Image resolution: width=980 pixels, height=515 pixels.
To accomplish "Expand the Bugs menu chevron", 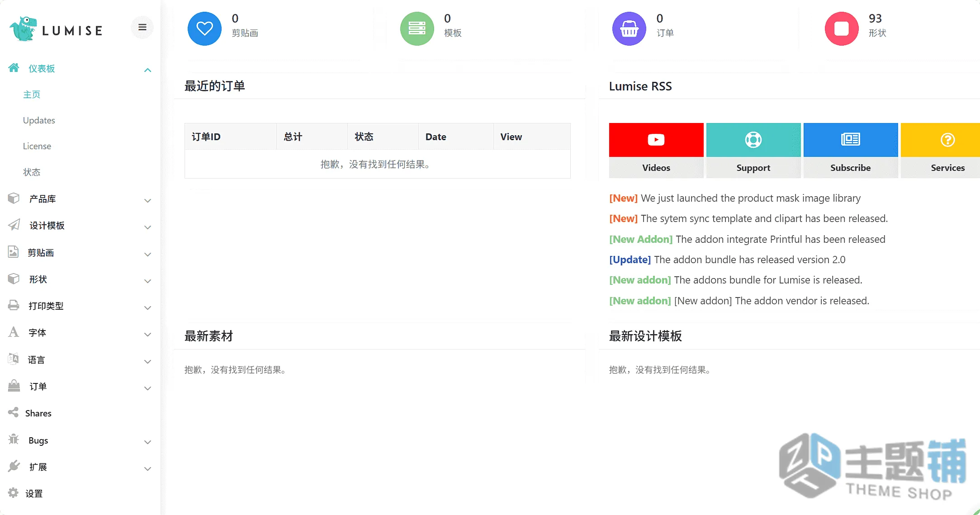I will pos(147,442).
